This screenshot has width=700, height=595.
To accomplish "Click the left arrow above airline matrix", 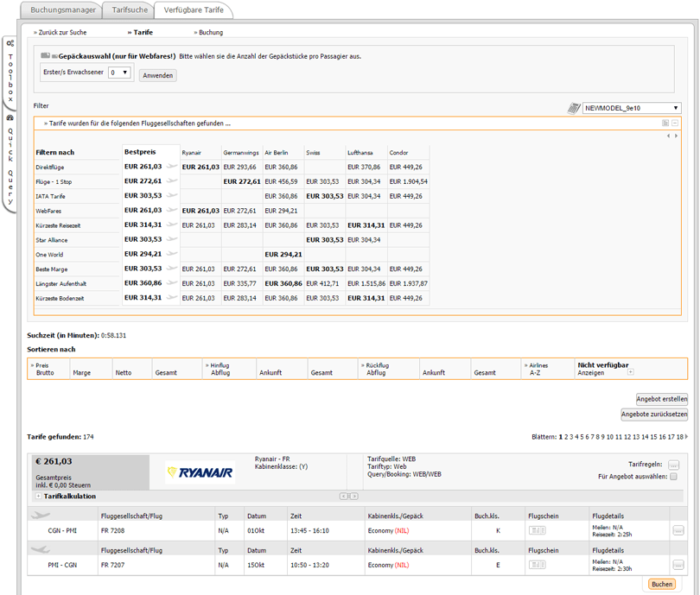I will 668,136.
